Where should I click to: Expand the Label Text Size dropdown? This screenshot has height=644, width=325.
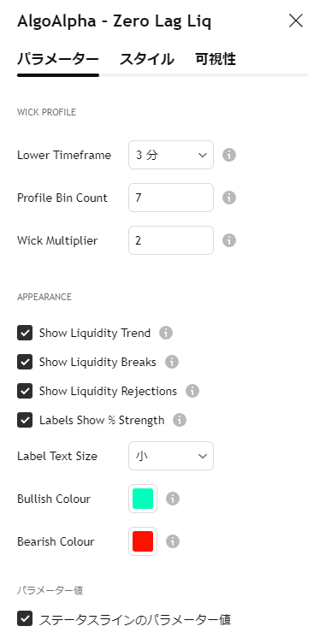(171, 456)
